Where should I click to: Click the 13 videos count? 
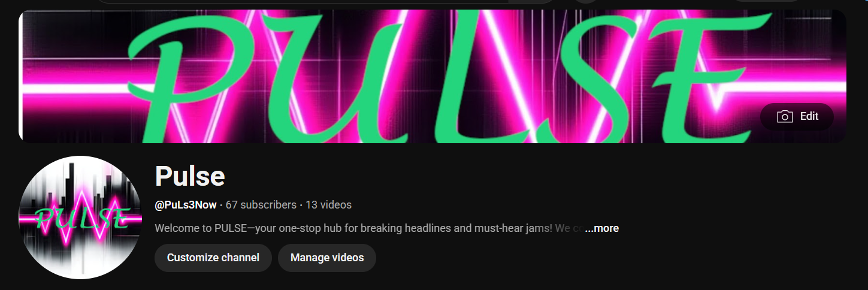click(329, 205)
